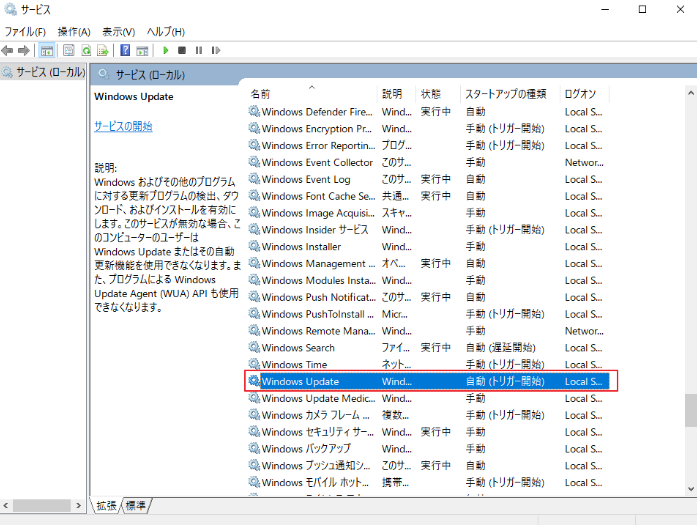Click the vertical scrollbar thumb
The height and width of the screenshot is (525, 697).
coord(691,410)
